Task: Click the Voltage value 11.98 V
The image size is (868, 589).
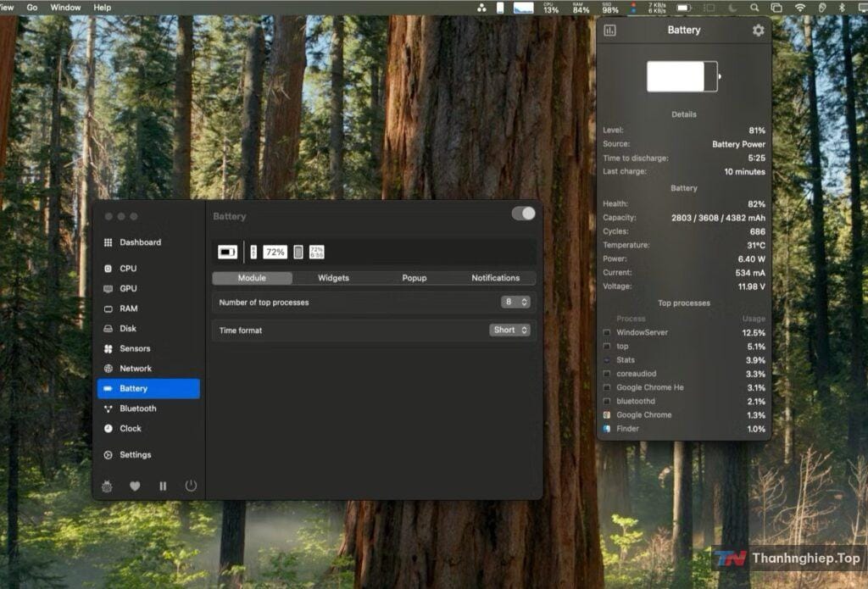Action: pyautogui.click(x=751, y=286)
